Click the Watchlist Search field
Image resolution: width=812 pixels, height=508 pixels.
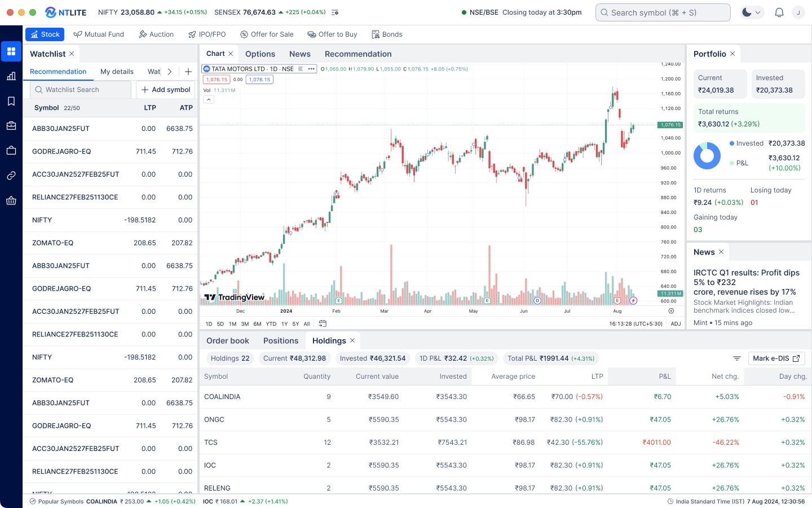click(81, 90)
